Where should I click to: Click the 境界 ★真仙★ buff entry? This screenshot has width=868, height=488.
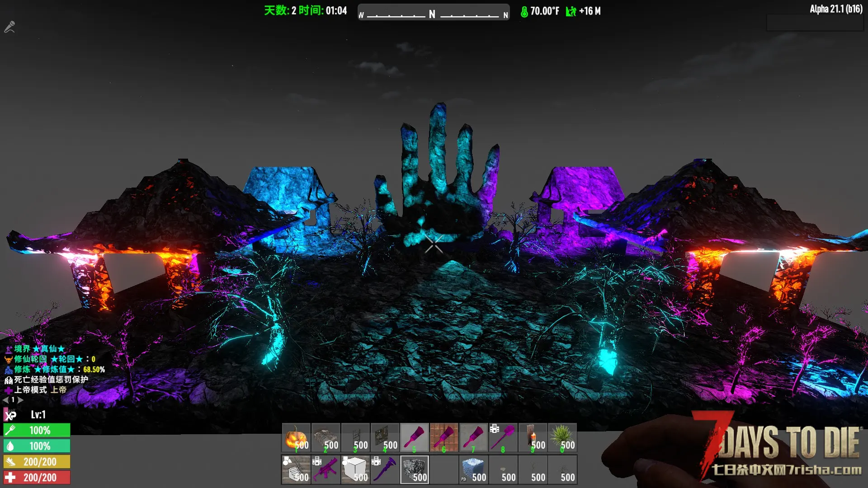tap(35, 349)
